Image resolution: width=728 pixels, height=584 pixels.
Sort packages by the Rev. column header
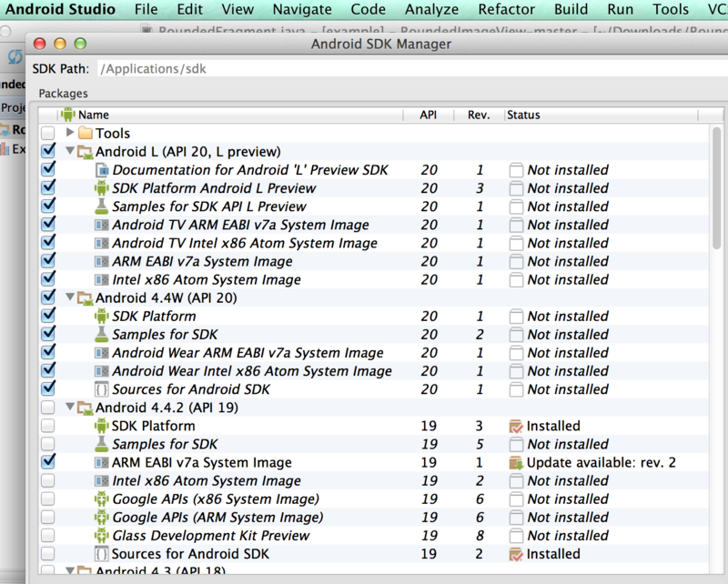(x=479, y=115)
